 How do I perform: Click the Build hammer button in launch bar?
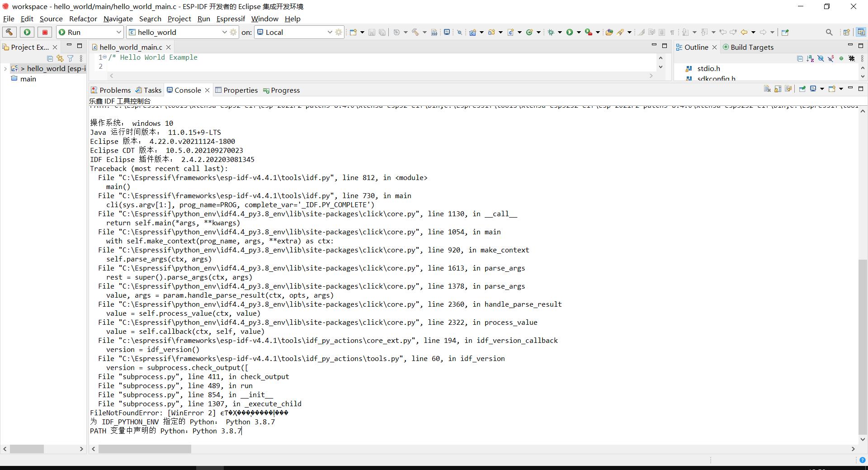9,32
